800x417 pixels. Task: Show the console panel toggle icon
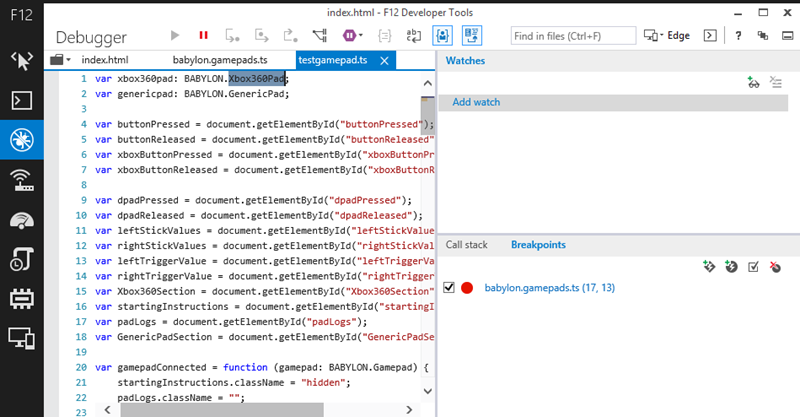pyautogui.click(x=710, y=36)
